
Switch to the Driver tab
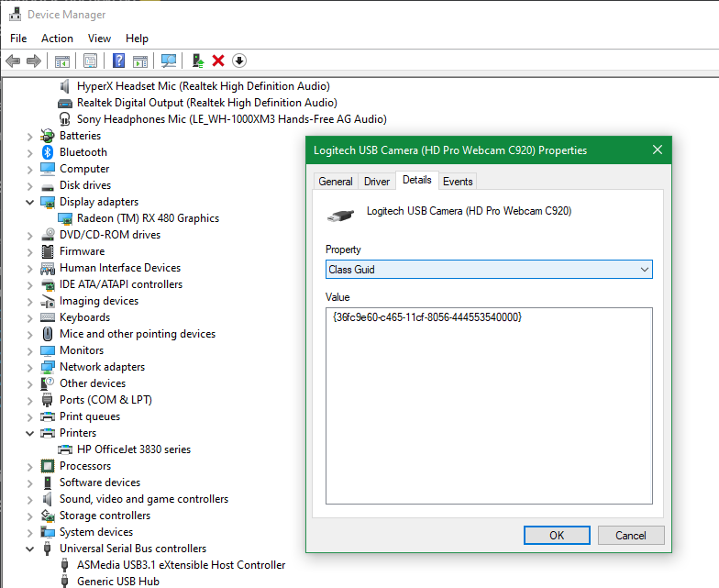pyautogui.click(x=376, y=182)
